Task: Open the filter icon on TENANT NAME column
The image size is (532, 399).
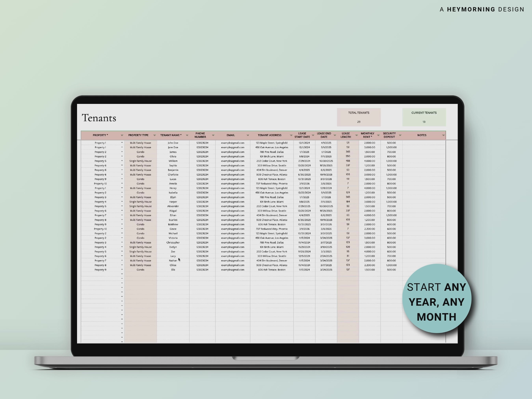Action: [187, 135]
